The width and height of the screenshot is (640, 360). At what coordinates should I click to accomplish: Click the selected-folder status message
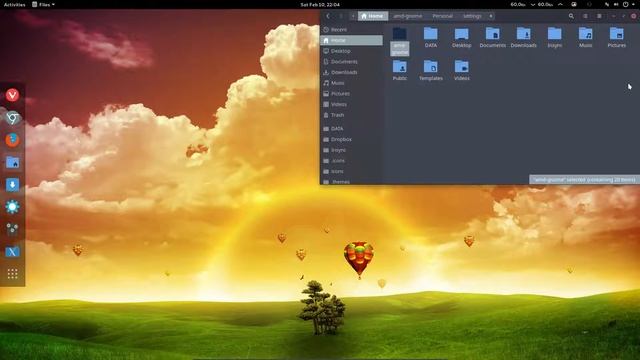point(584,180)
